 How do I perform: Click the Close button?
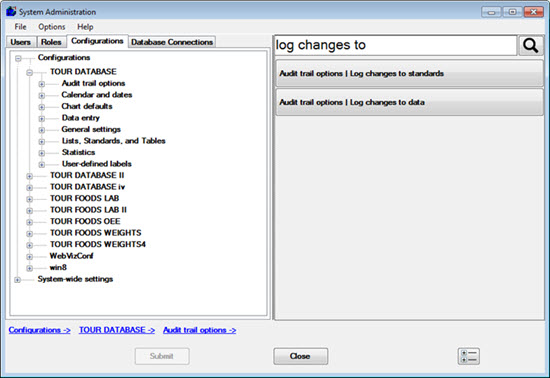point(300,356)
